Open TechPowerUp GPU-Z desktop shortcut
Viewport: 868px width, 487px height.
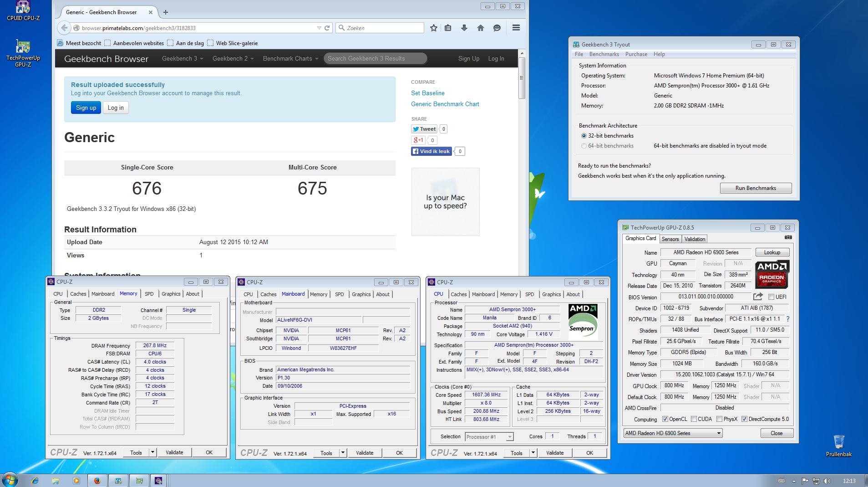pos(23,53)
